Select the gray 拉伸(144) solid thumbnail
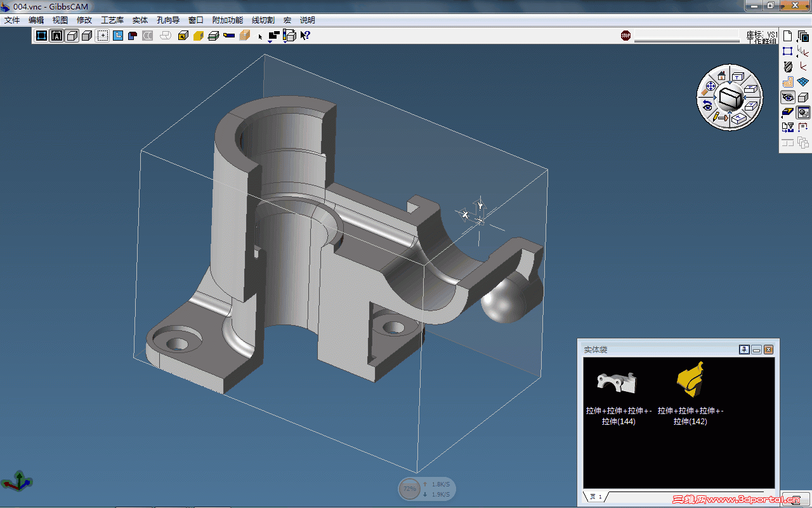The width and height of the screenshot is (812, 508). pos(617,382)
